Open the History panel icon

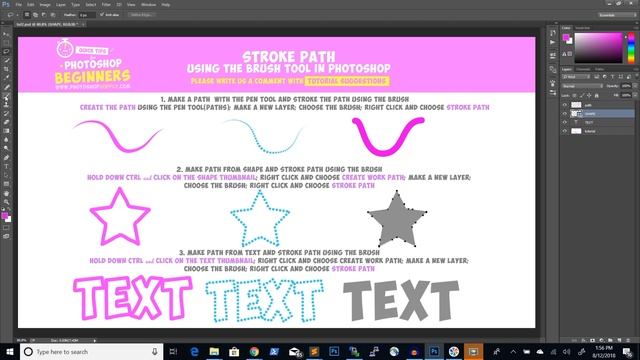tap(553, 33)
